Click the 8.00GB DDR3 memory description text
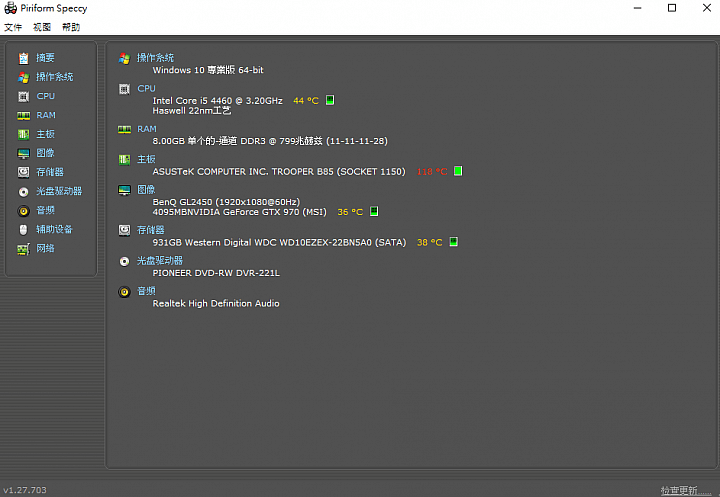720x497 pixels. (x=270, y=141)
